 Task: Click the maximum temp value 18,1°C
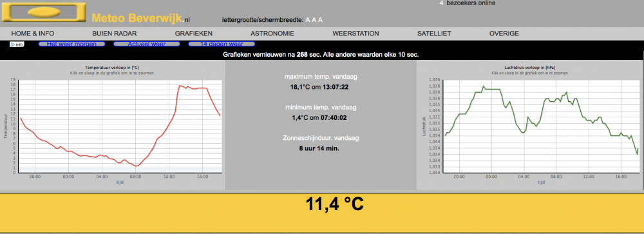click(x=300, y=87)
